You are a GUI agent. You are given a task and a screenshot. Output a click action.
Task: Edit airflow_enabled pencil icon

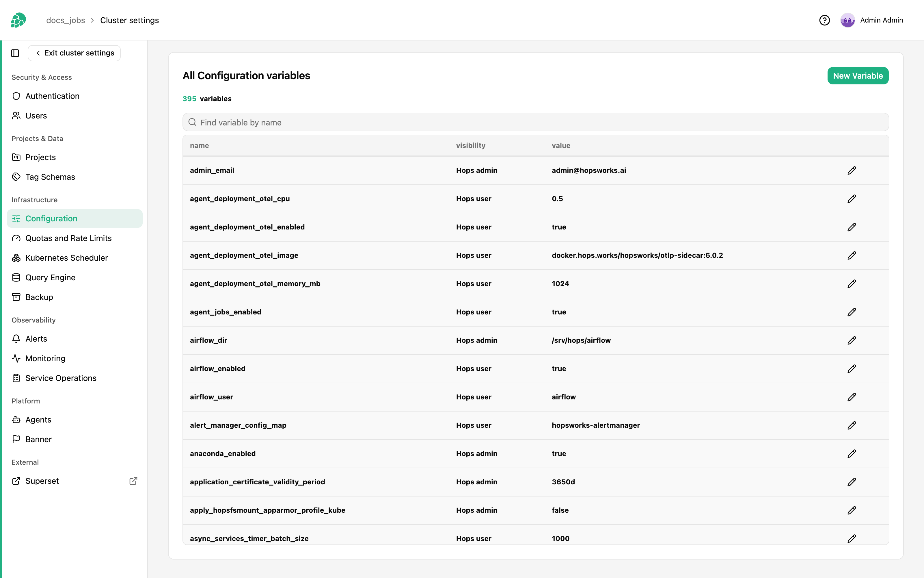pos(852,368)
